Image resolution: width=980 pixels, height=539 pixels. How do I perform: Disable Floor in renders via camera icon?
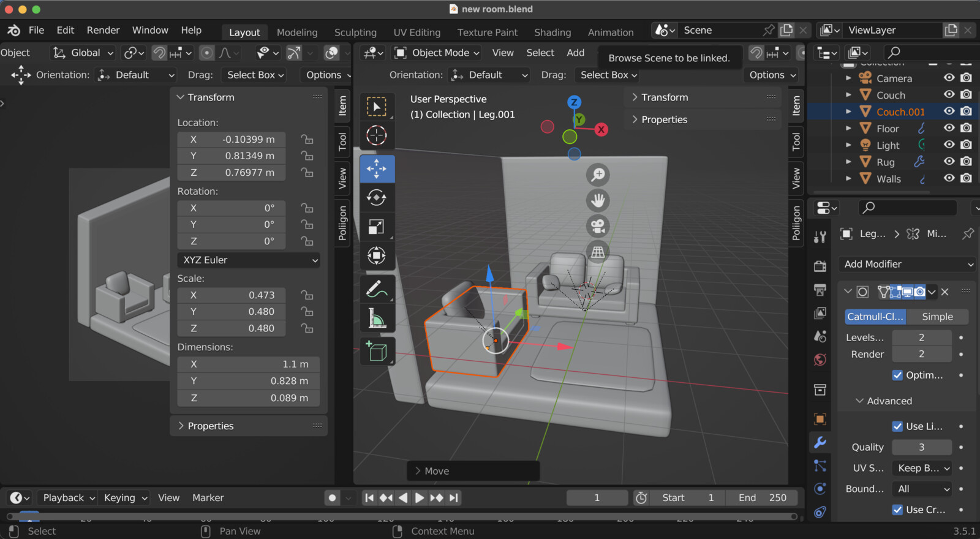pos(967,128)
